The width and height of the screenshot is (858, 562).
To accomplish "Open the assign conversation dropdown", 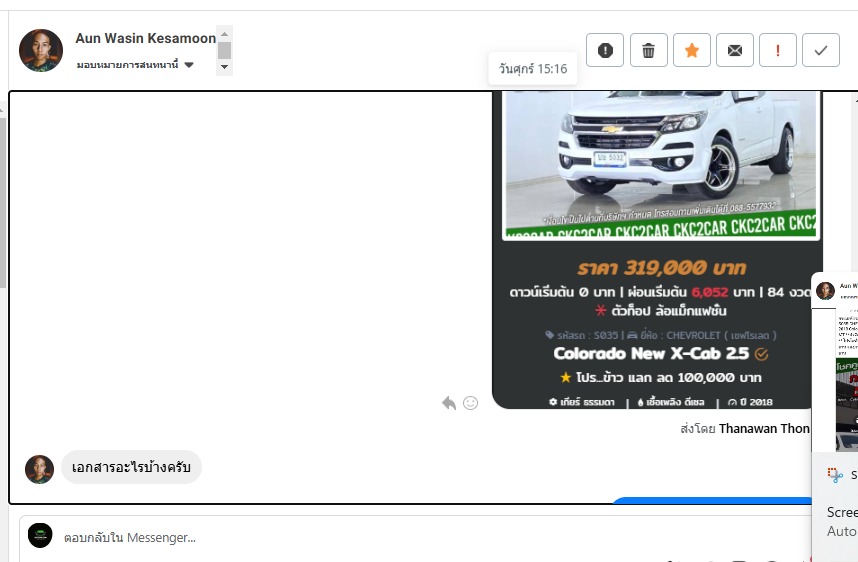I will pyautogui.click(x=135, y=65).
